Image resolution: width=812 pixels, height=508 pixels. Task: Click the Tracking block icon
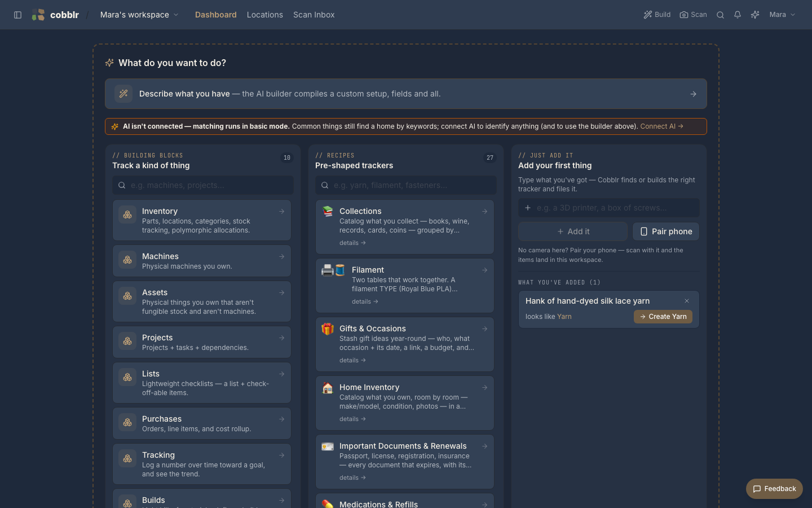127,458
